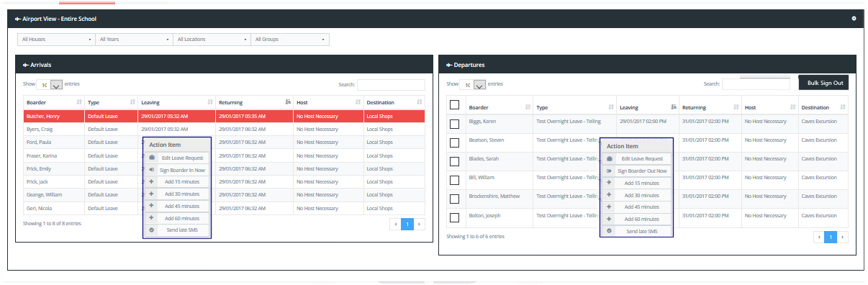The width and height of the screenshot is (868, 285).
Task: Click sign-in icon beside Sign Boarder In Now
Action: (152, 170)
